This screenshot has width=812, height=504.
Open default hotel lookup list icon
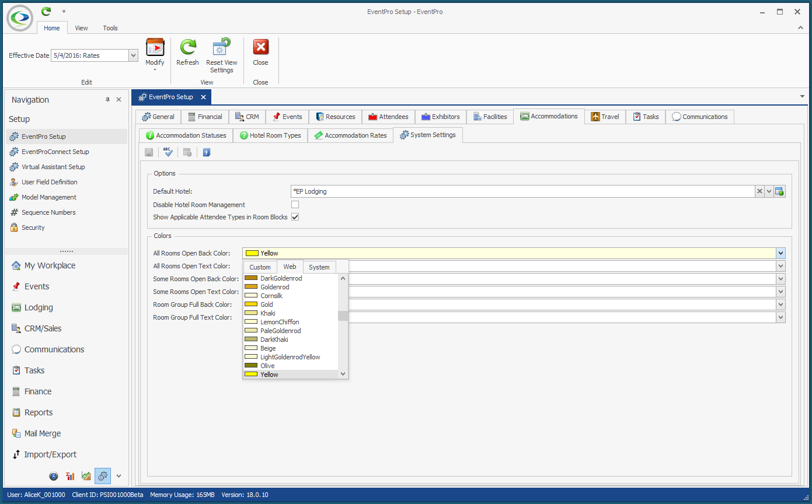pyautogui.click(x=779, y=191)
